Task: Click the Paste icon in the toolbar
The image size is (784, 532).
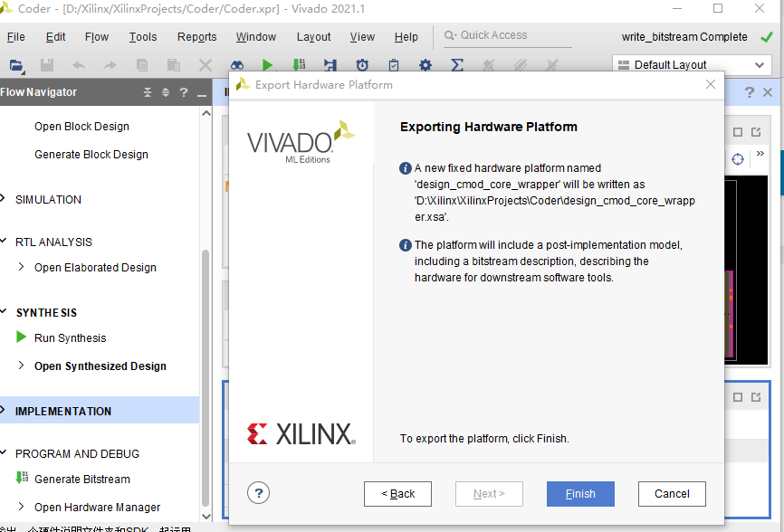Action: coord(174,65)
